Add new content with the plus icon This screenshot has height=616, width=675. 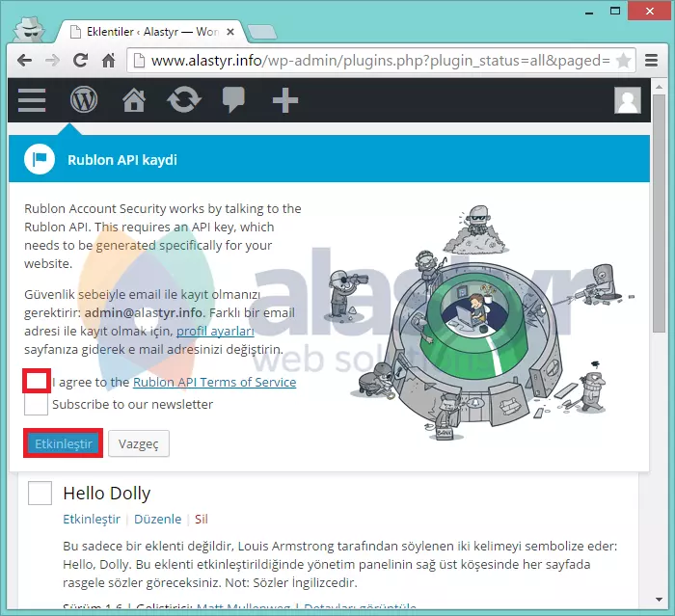point(285,100)
